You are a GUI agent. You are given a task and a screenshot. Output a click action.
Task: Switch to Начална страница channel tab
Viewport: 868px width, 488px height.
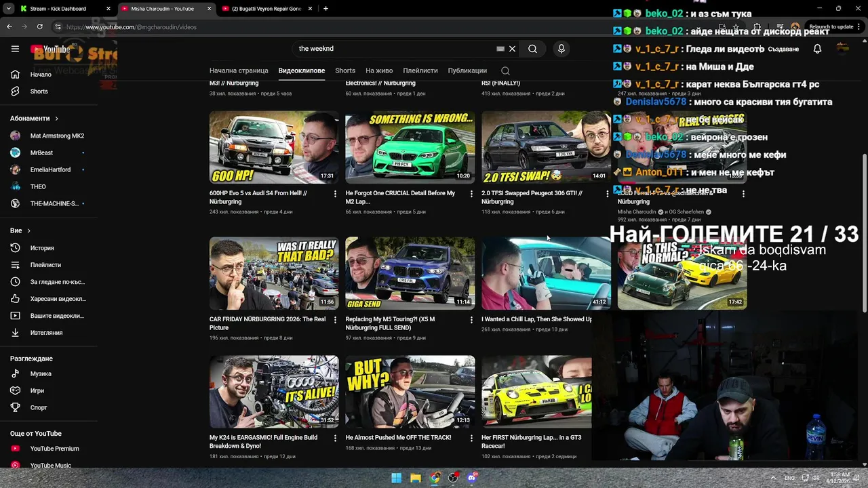tap(239, 70)
